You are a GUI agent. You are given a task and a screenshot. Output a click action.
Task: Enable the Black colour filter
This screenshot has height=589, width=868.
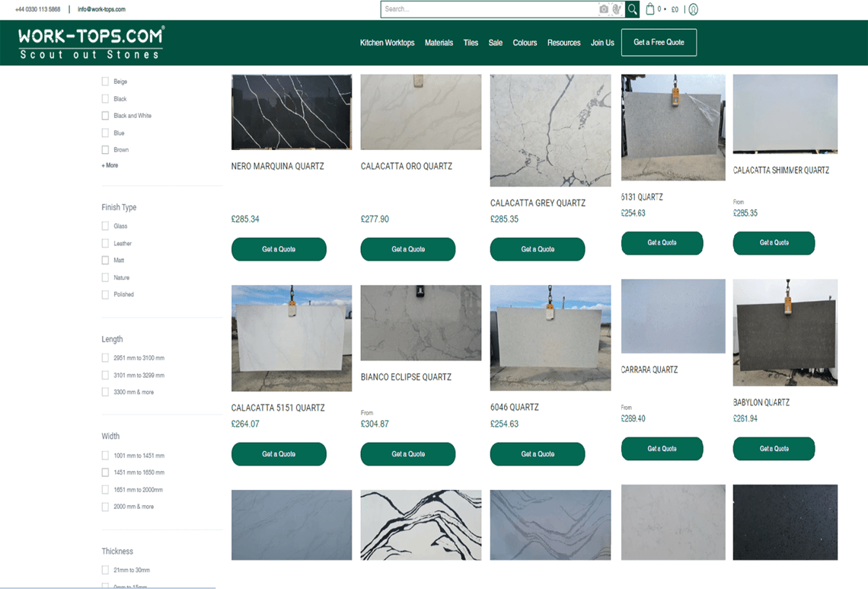click(104, 98)
